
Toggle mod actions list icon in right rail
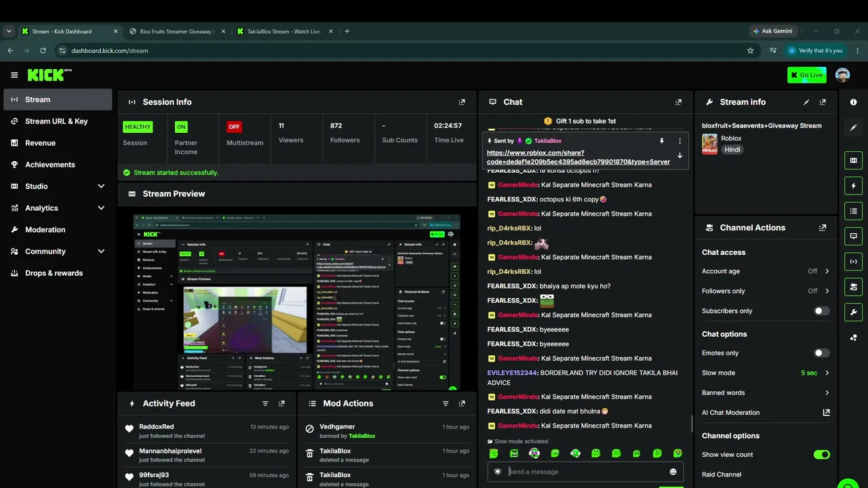(853, 211)
